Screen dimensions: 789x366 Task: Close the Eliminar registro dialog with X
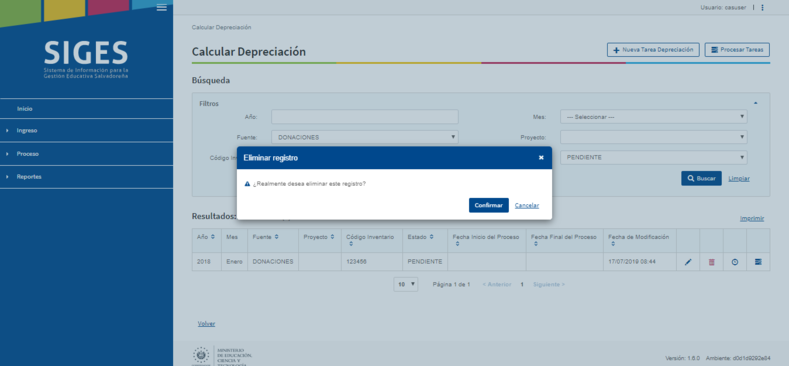(x=541, y=158)
